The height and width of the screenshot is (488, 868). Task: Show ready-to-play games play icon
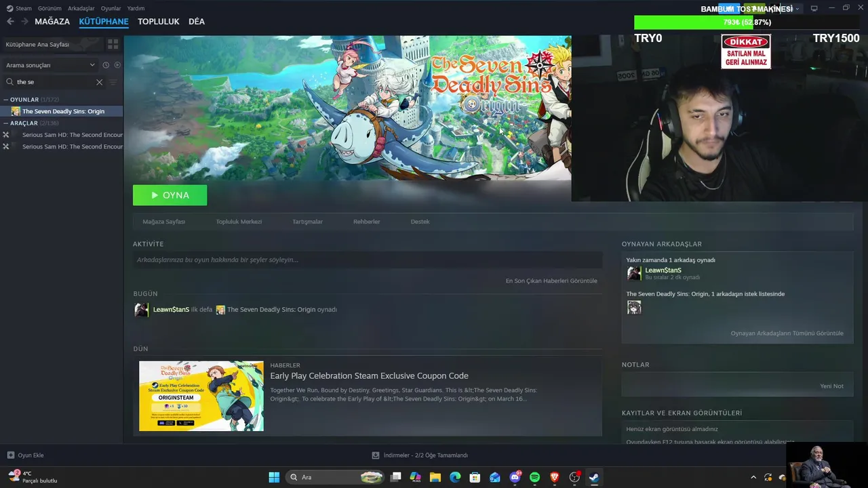pos(117,65)
